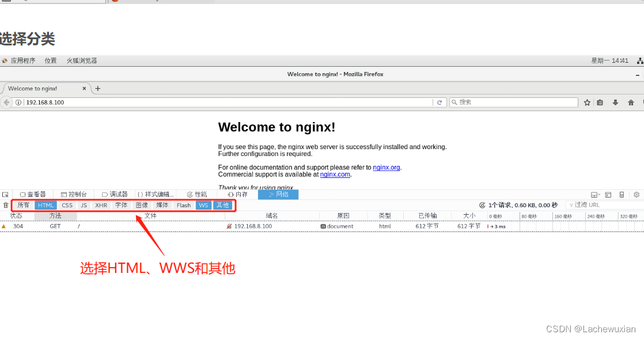Screen dimensions: 644x338
Task: Toggle the HTML request filter
Action: click(46, 205)
